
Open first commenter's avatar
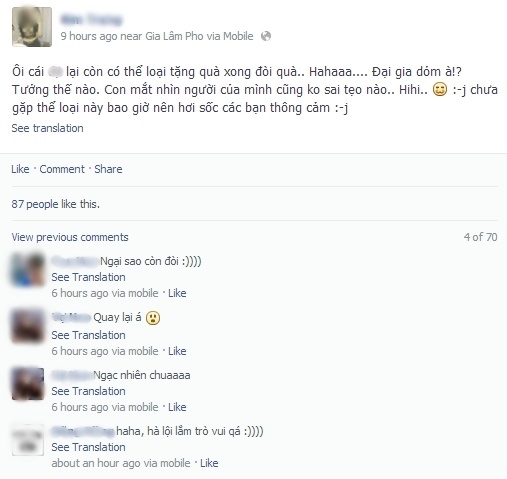click(x=28, y=270)
